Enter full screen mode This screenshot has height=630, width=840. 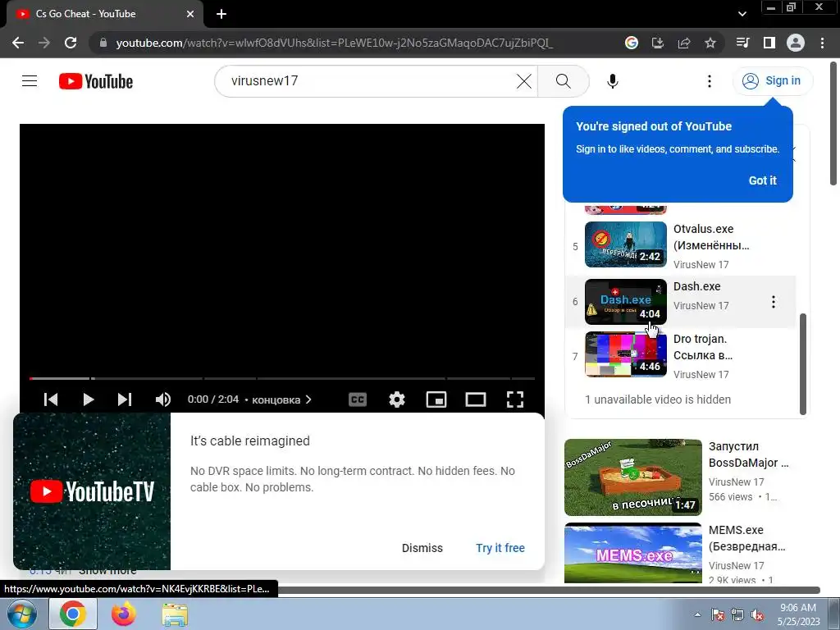point(515,399)
